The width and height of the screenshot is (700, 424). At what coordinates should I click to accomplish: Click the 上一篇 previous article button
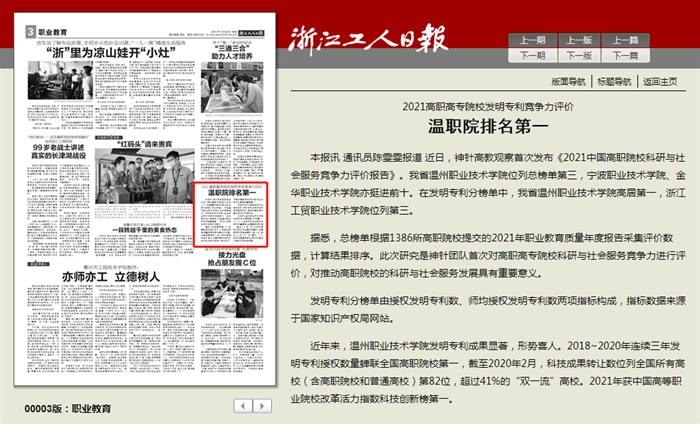(x=625, y=40)
